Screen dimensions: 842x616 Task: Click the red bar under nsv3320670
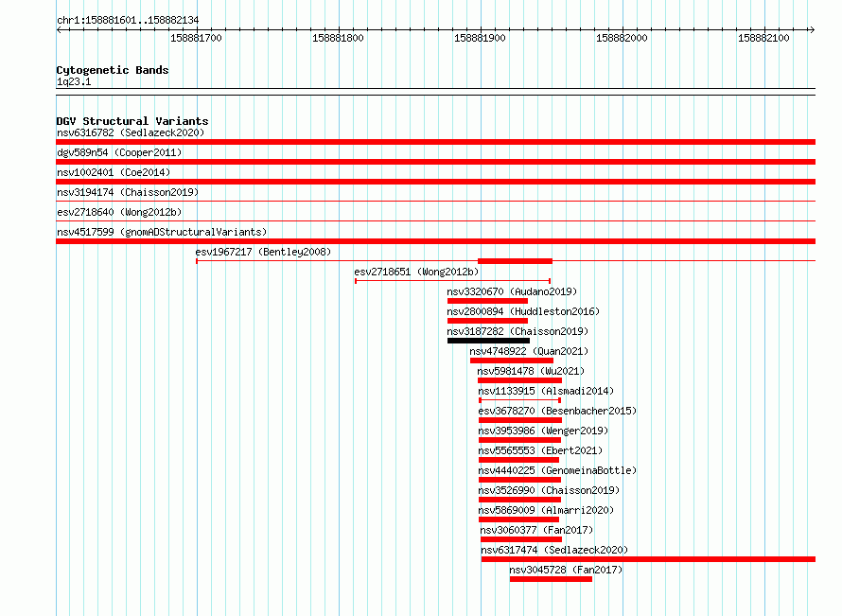[487, 301]
